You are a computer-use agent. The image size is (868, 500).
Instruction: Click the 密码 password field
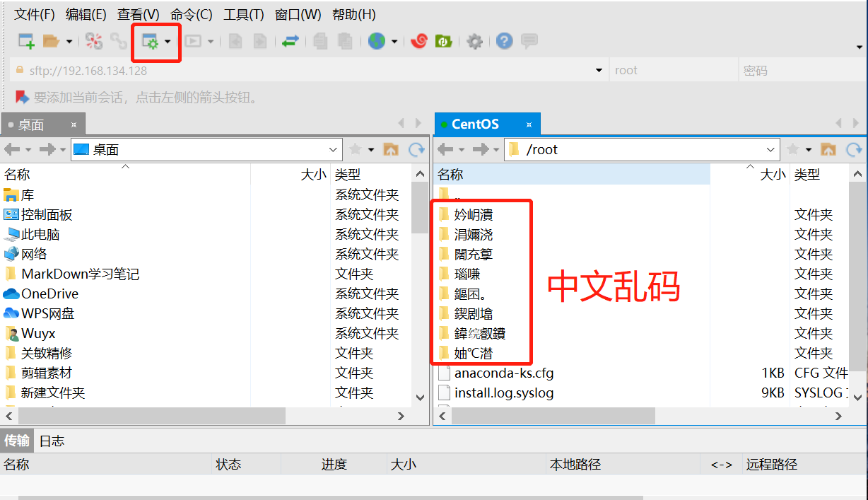(802, 70)
